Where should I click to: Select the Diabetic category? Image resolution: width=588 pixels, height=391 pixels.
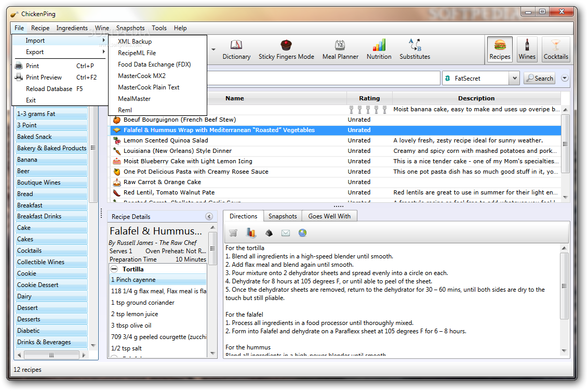[52, 331]
